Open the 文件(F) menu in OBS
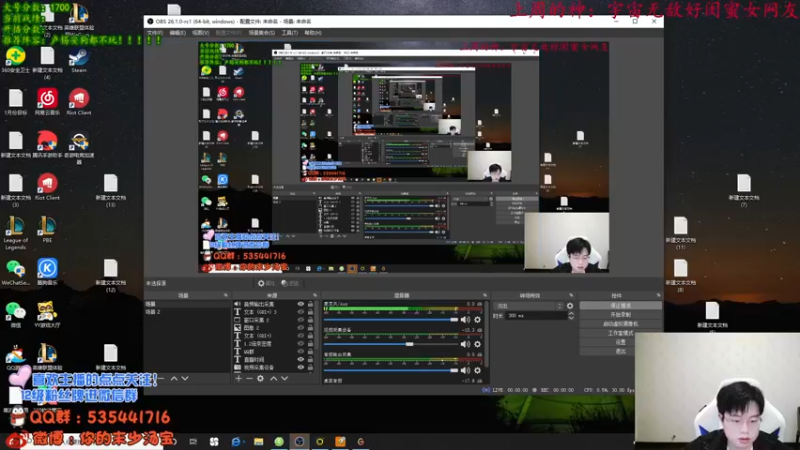 tap(155, 33)
